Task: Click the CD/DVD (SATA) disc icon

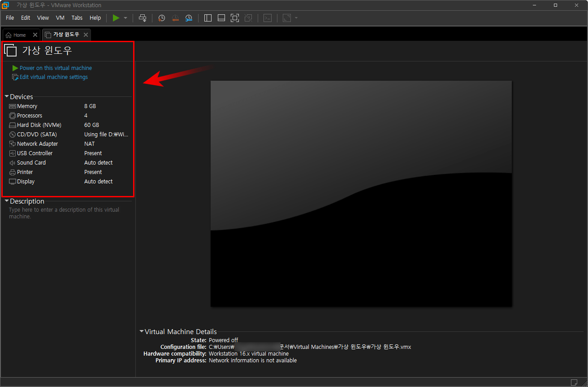Action: pos(13,135)
